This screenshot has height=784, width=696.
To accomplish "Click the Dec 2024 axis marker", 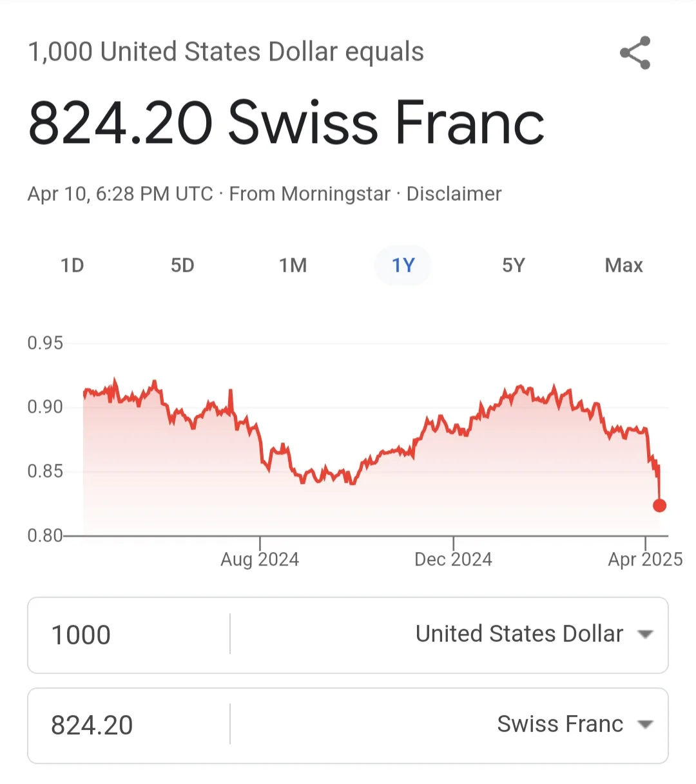I will click(x=453, y=559).
